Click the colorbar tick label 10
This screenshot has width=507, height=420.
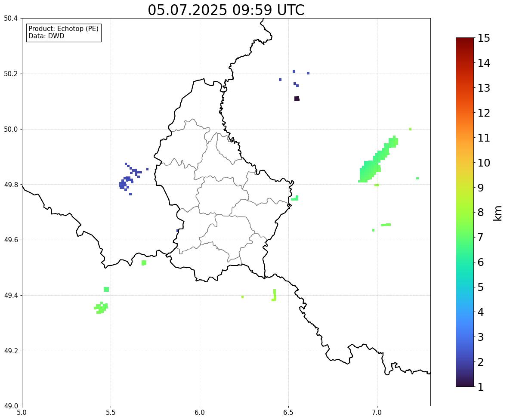(484, 163)
